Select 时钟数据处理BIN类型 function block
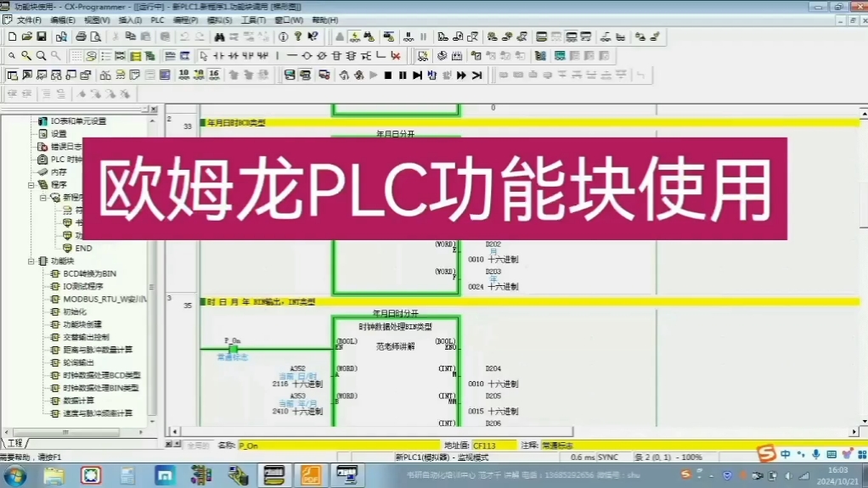The image size is (868, 488). coord(101,388)
